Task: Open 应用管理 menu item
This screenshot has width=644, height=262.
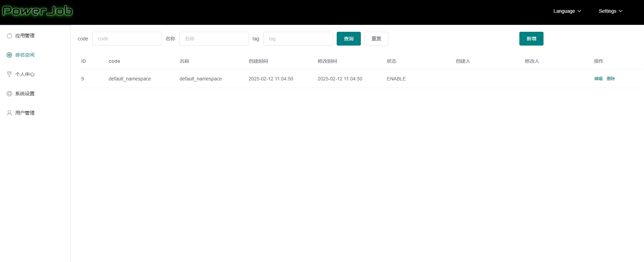Action: pos(25,36)
